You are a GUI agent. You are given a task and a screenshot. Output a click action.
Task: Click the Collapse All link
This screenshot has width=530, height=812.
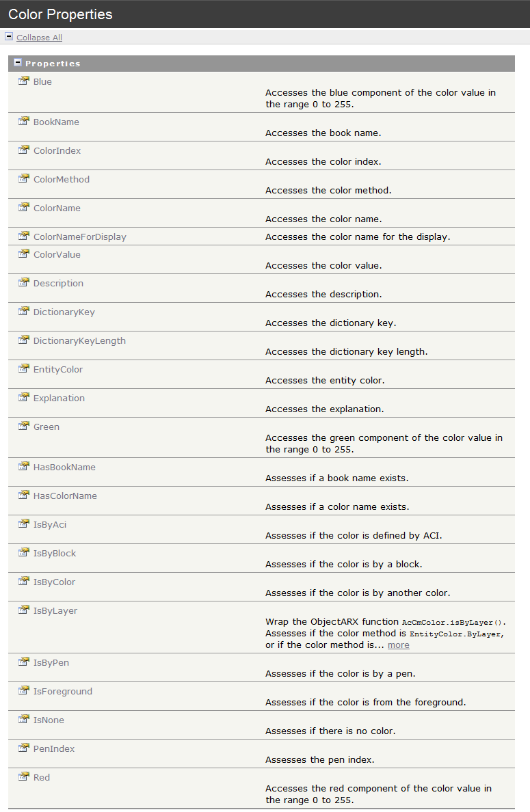pyautogui.click(x=39, y=38)
